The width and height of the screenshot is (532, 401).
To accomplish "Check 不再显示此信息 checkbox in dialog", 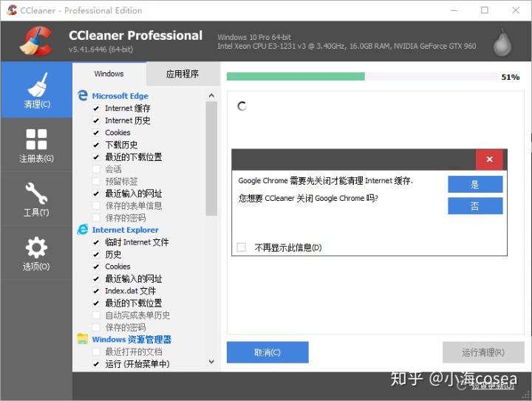I will (241, 247).
